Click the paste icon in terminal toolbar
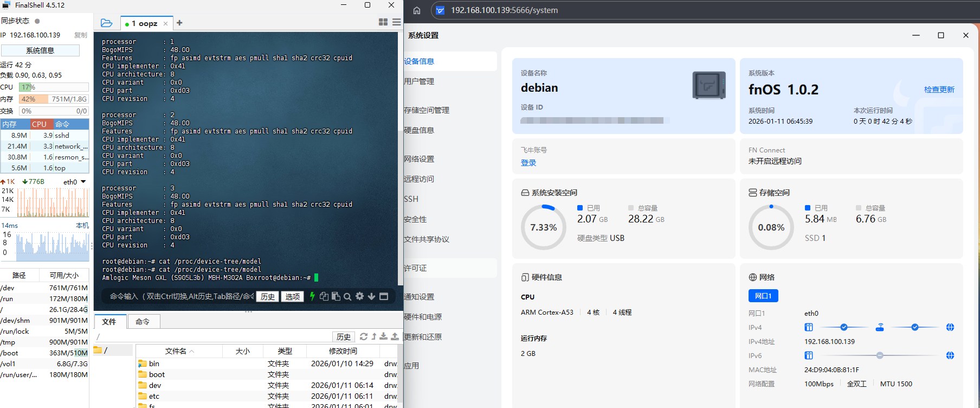 point(336,296)
